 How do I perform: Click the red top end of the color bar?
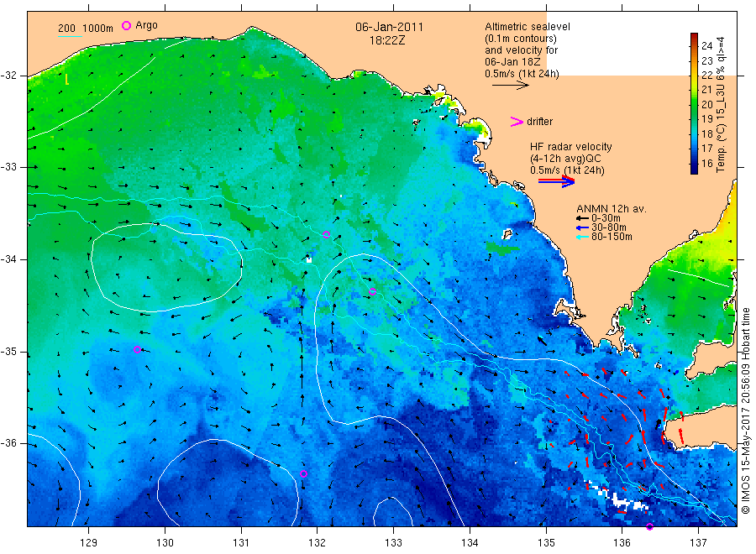pos(695,35)
